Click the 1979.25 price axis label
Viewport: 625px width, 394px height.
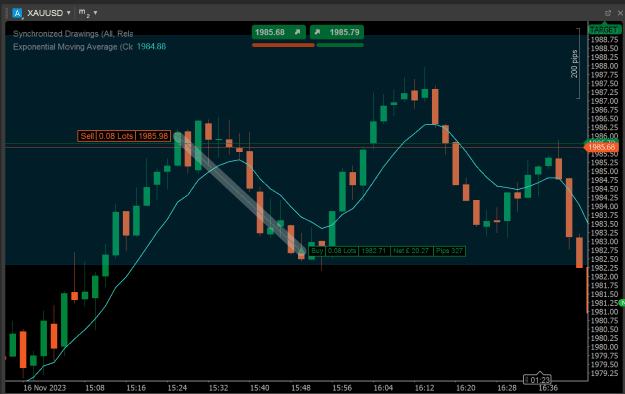coord(604,373)
